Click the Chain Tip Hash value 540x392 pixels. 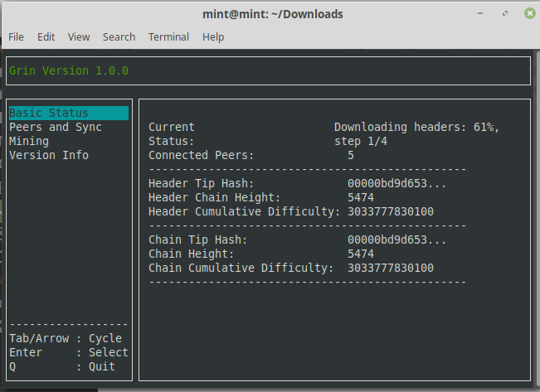click(x=396, y=240)
